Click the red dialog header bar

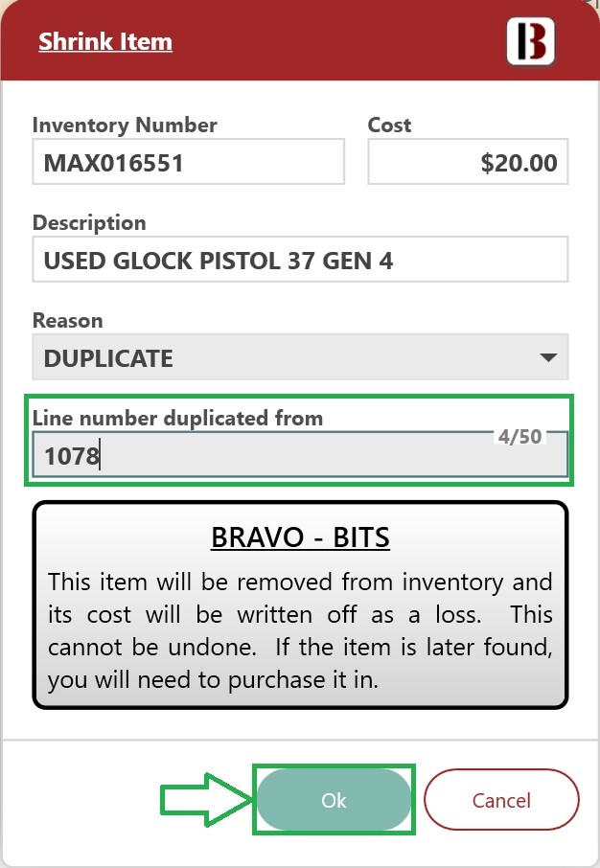click(300, 40)
